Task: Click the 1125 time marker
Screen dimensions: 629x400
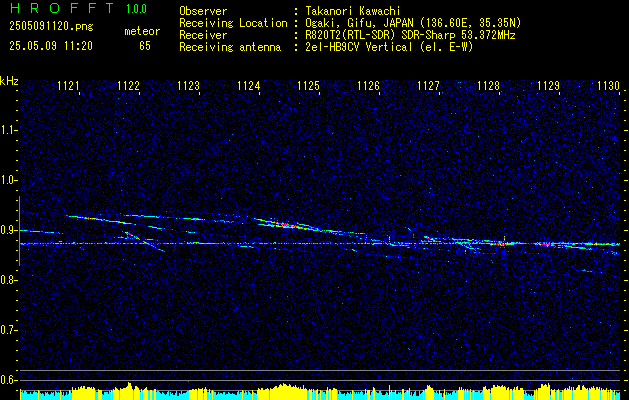Action: [308, 86]
